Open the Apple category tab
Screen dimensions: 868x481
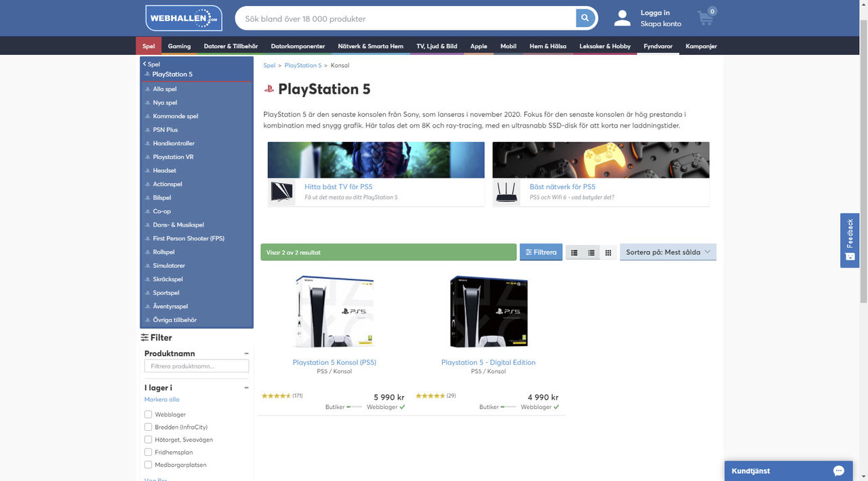point(478,46)
